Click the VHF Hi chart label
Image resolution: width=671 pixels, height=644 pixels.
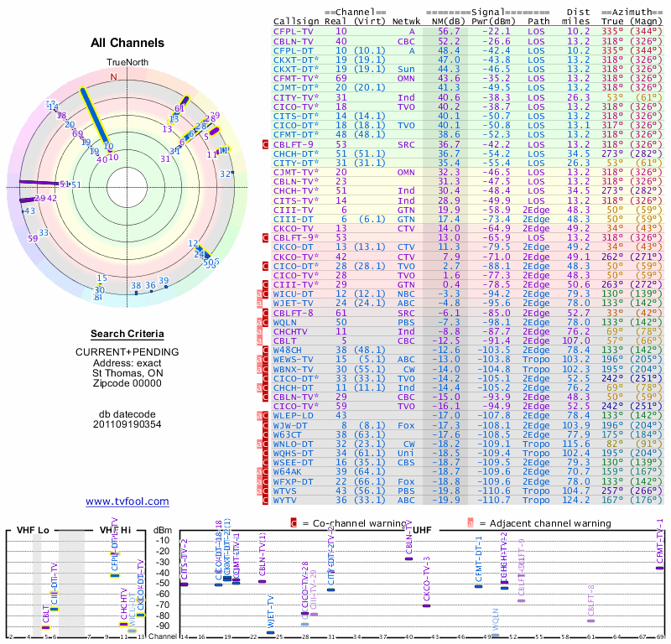(115, 530)
